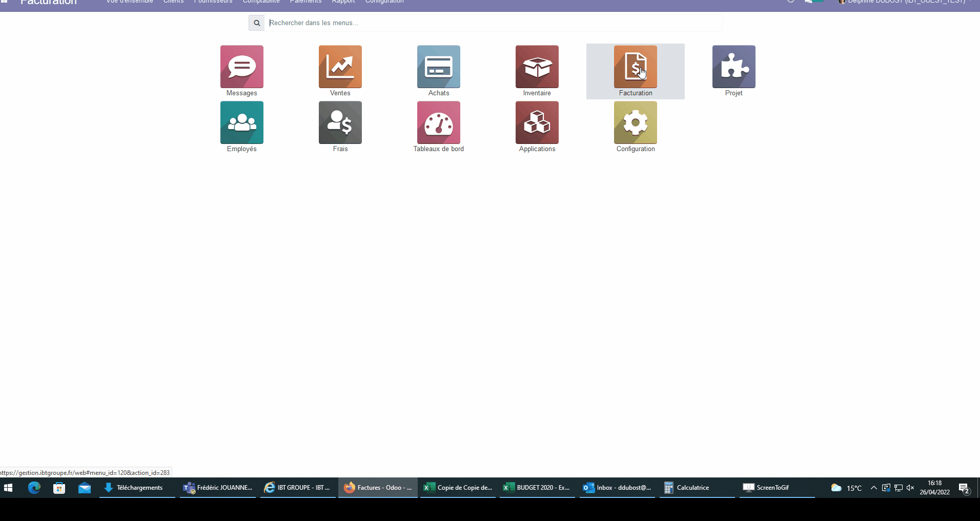This screenshot has width=980, height=521.
Task: Open the Achats module
Action: click(x=438, y=67)
